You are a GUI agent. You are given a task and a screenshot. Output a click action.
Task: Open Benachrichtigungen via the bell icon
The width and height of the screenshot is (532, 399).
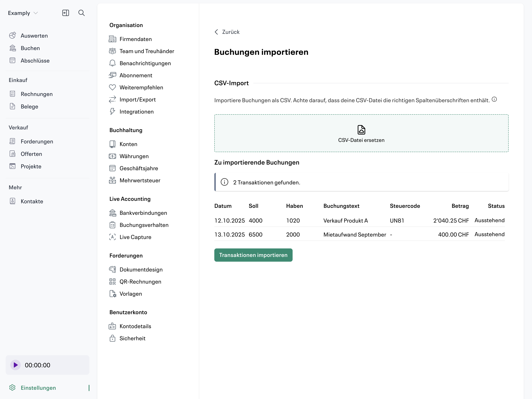112,63
